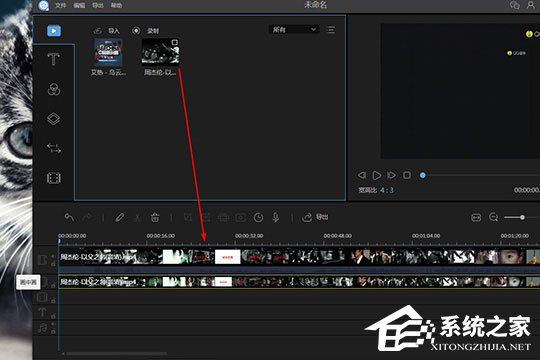
Task: Open the feedback chat icon in title bar
Action: pyautogui.click(x=515, y=5)
